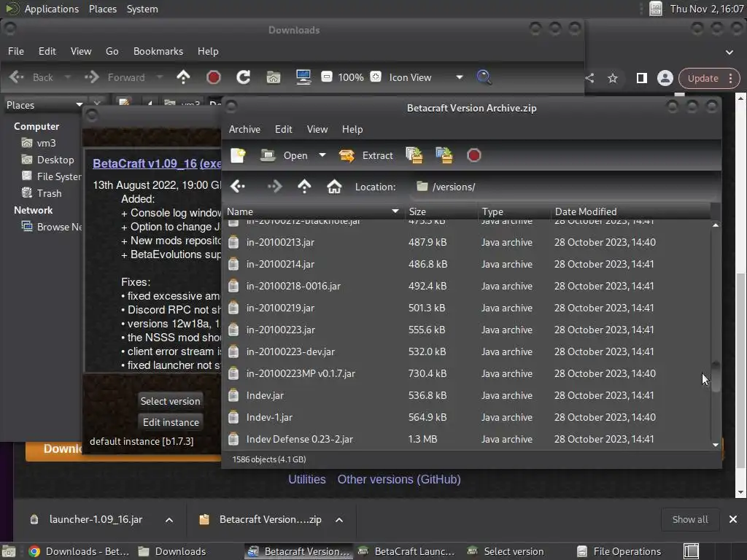Screen dimensions: 747x560
Task: Open Other versions (GitHub) link
Action: tap(399, 480)
